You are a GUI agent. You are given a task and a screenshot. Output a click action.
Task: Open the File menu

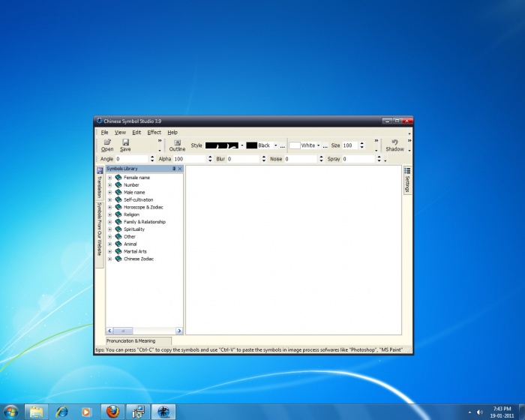(x=104, y=132)
